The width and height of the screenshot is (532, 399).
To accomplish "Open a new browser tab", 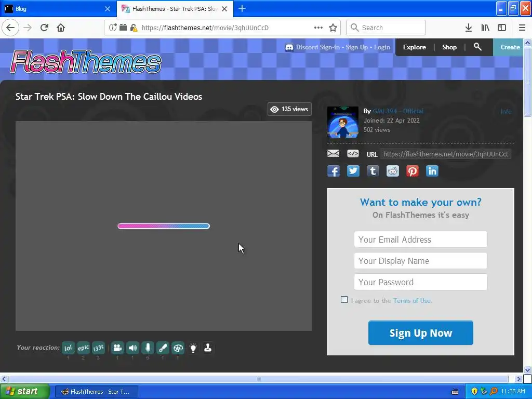I will (x=242, y=8).
